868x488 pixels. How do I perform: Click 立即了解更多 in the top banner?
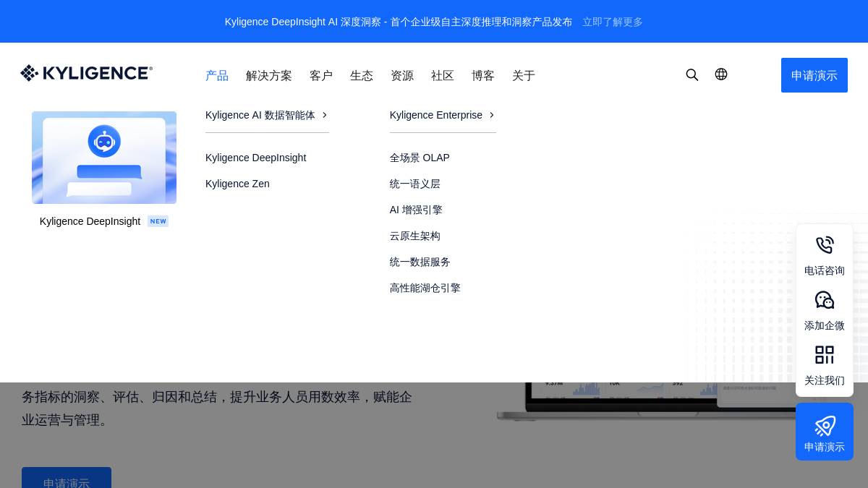click(x=613, y=22)
